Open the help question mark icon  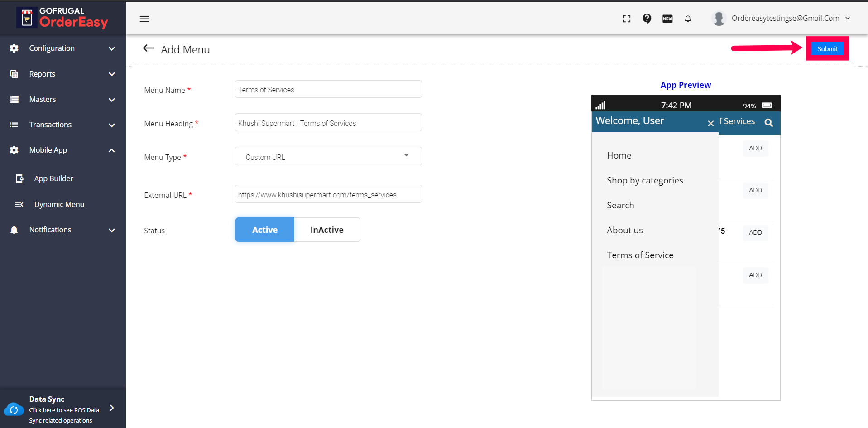coord(647,19)
